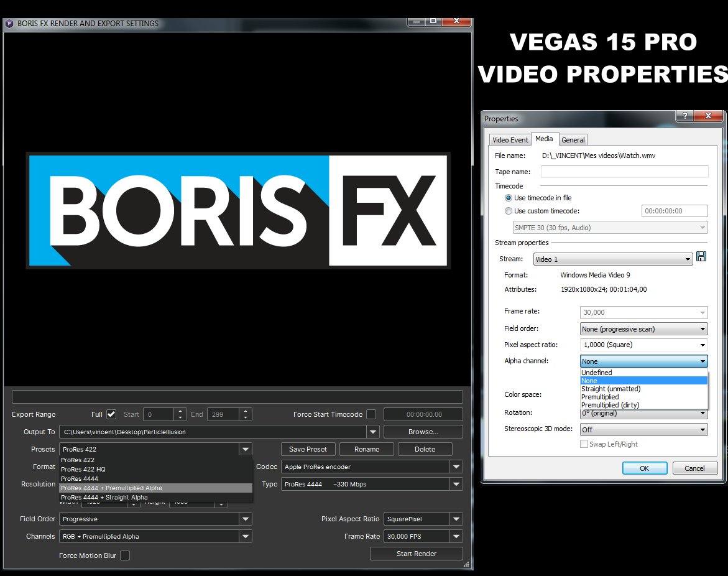The width and height of the screenshot is (728, 576).
Task: Toggle the Full export range checkbox
Action: (111, 414)
